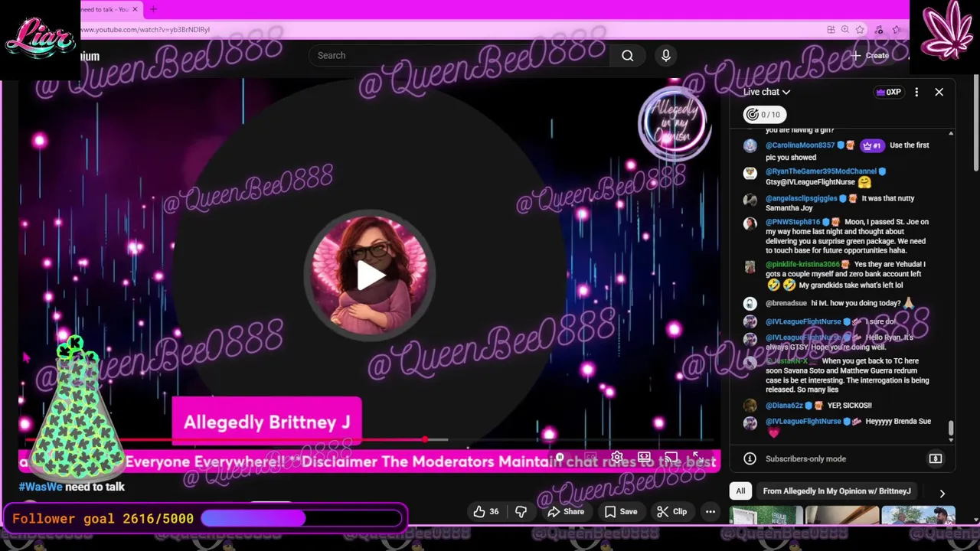Open more actions ellipsis under video
This screenshot has width=980, height=551.
pos(710,512)
